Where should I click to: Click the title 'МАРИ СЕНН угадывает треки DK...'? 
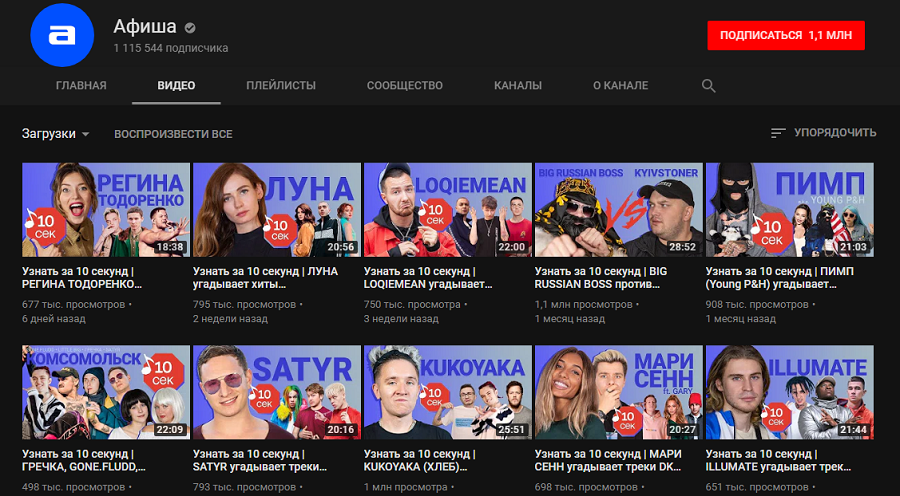point(608,461)
